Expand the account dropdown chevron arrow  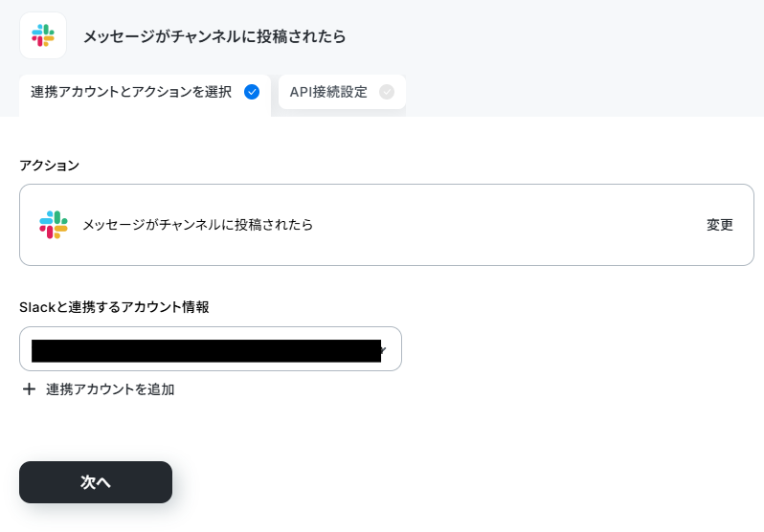coord(384,349)
